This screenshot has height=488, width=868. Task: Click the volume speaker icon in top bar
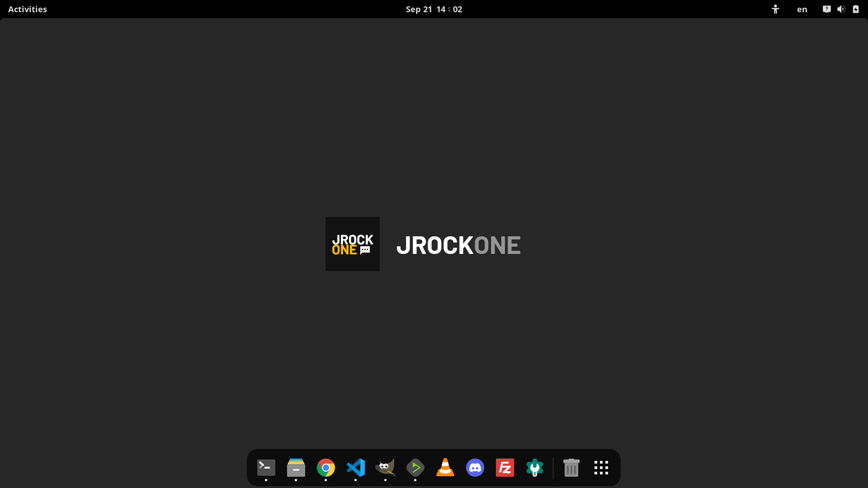(841, 9)
